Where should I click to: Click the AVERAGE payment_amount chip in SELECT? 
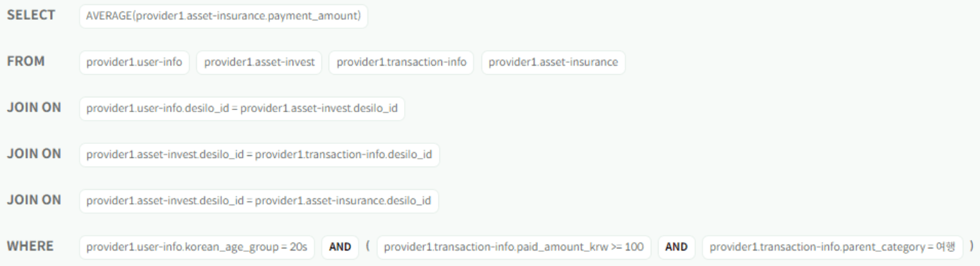pos(224,16)
